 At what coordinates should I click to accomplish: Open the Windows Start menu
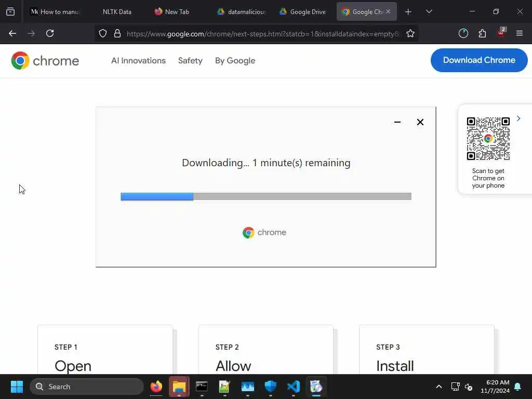click(17, 387)
